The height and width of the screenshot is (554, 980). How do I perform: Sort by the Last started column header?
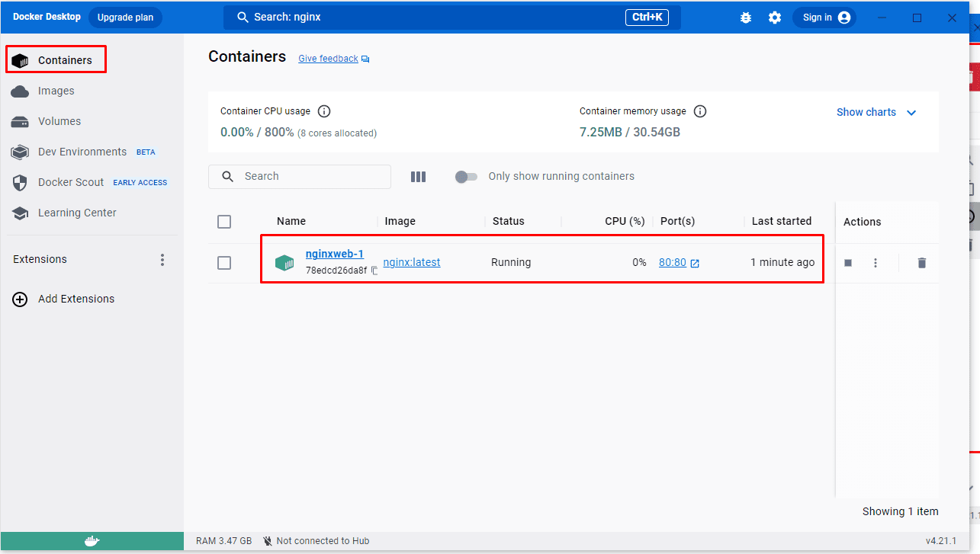782,221
